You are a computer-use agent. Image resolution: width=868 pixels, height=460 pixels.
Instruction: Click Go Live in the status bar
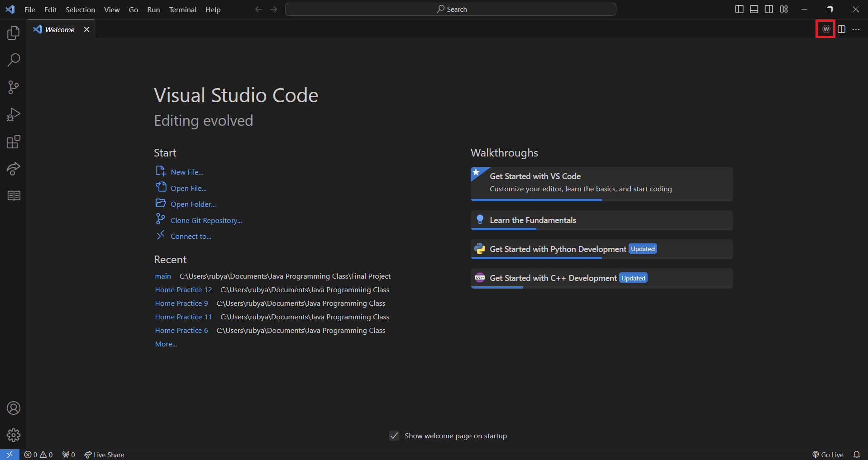pos(828,455)
